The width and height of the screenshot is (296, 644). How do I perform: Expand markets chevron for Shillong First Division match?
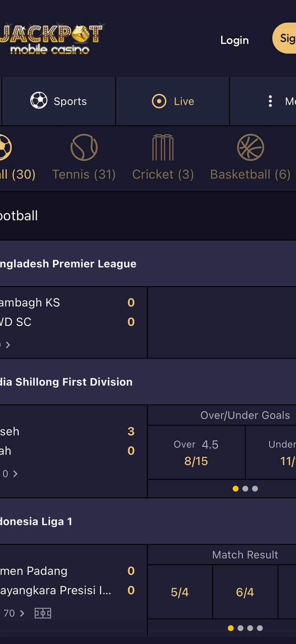point(15,474)
